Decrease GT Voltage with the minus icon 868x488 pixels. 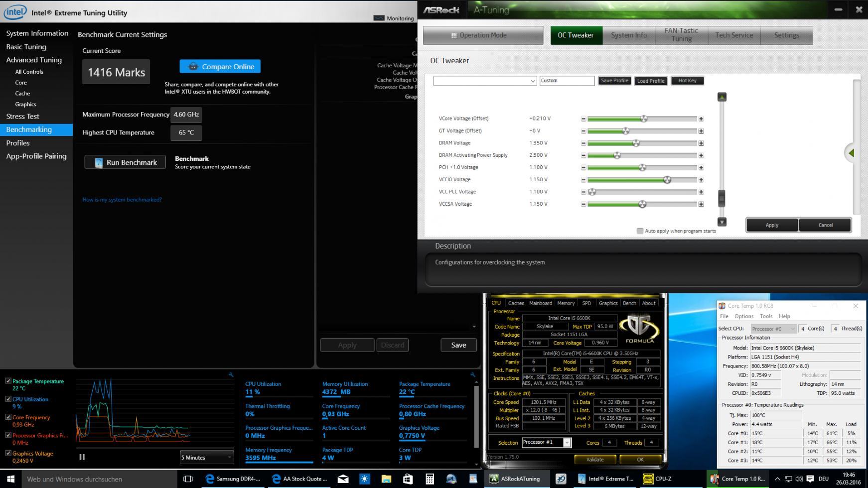click(583, 131)
